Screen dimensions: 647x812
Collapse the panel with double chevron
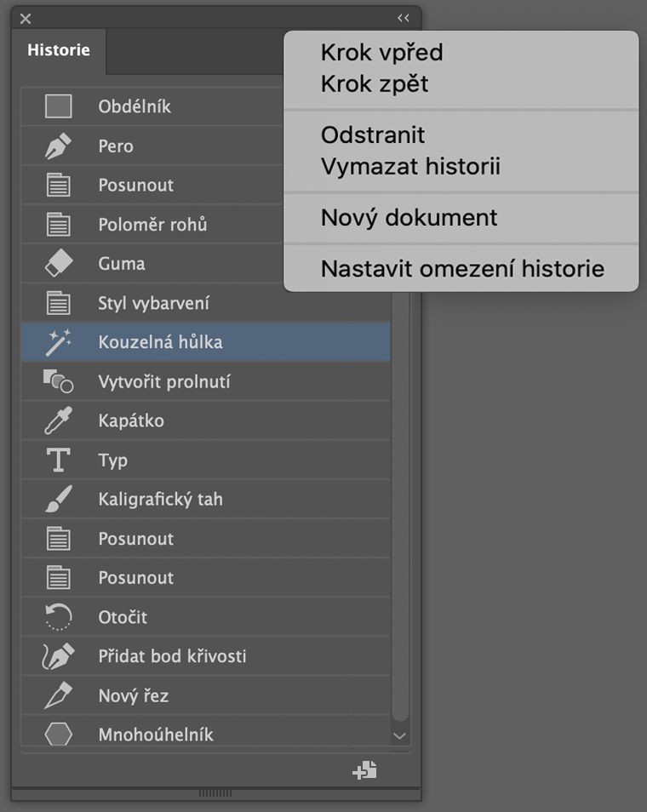tap(404, 18)
